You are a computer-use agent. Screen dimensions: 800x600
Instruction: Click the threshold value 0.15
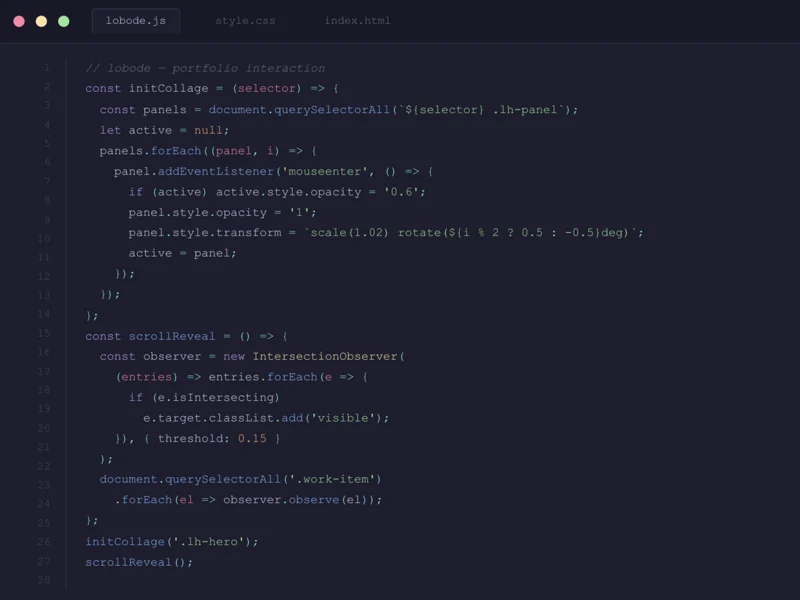click(252, 438)
